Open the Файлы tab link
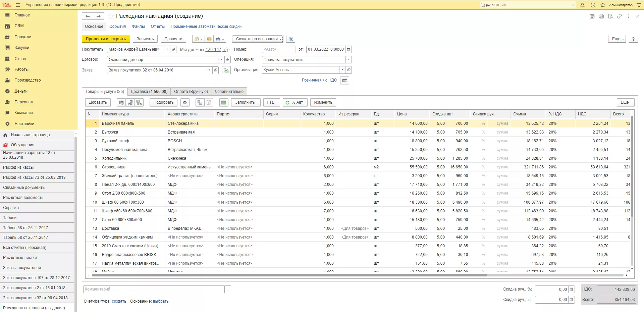644x312 pixels. tap(138, 27)
